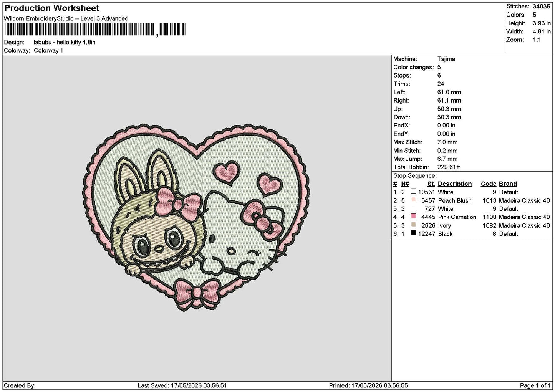
Task: Click the Min Stitch value '0.2 mm'
Action: click(447, 151)
